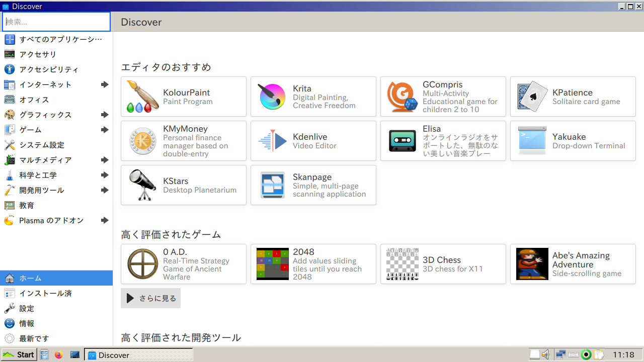644x362 pixels.
Task: Click the GCompris orange G icon
Action: (402, 97)
